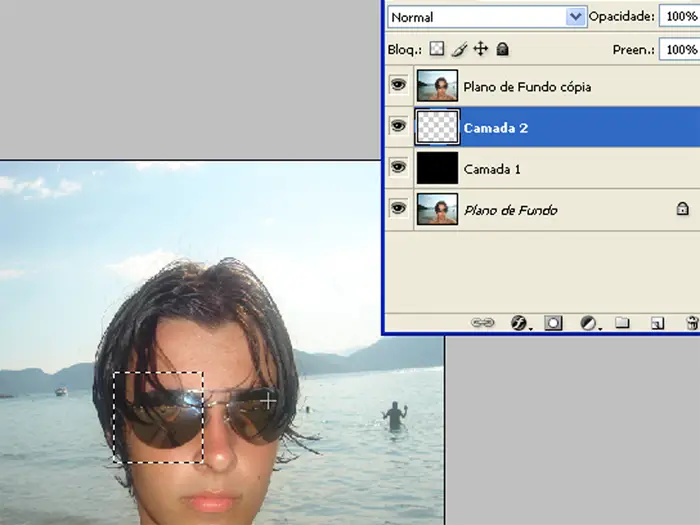Click the create new layer icon
700x525 pixels.
(x=657, y=323)
